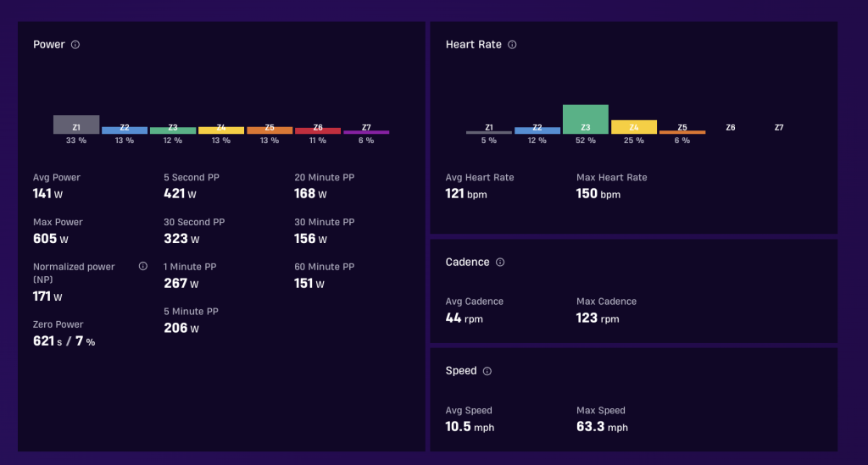The height and width of the screenshot is (465, 868).
Task: Click the Max Speed label
Action: click(601, 410)
